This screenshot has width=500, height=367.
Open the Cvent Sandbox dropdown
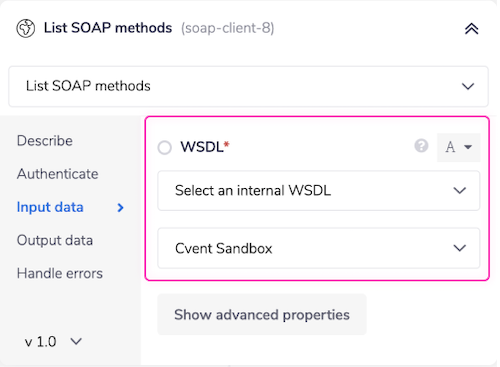point(319,248)
